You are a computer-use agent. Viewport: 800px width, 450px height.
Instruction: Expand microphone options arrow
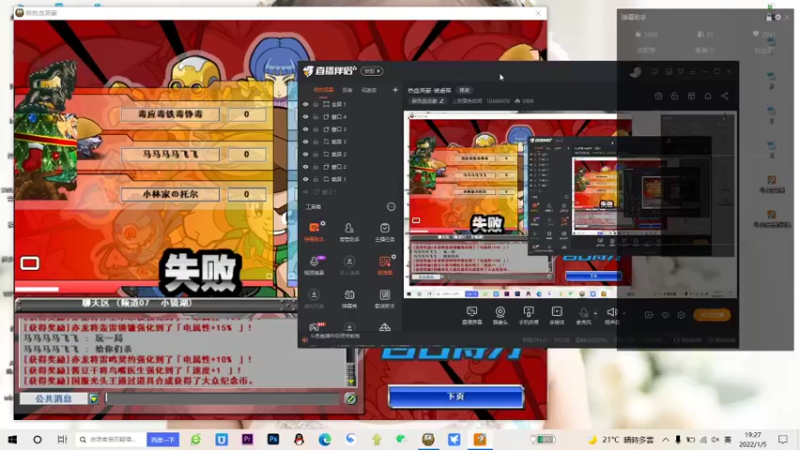(595, 313)
